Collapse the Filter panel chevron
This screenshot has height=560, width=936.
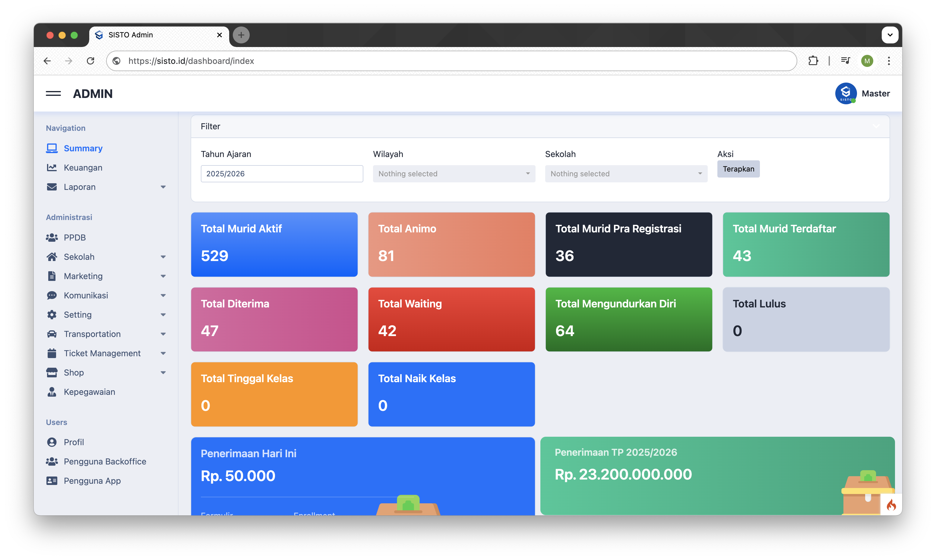[x=876, y=126]
